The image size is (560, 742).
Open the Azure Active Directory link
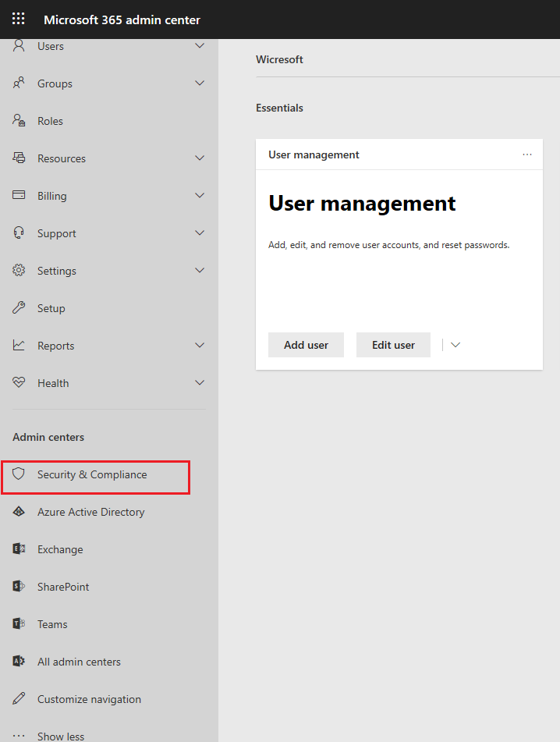tap(90, 512)
